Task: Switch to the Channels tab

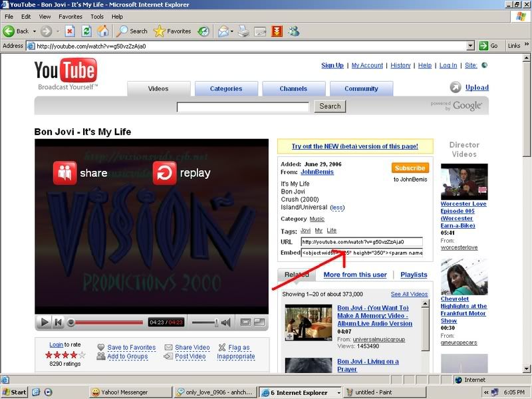Action: click(x=293, y=88)
